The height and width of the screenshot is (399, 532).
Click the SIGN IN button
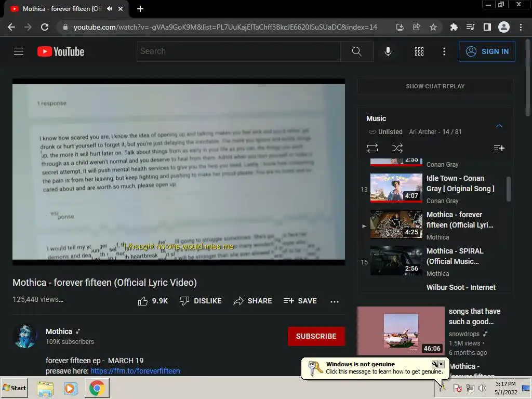487,51
